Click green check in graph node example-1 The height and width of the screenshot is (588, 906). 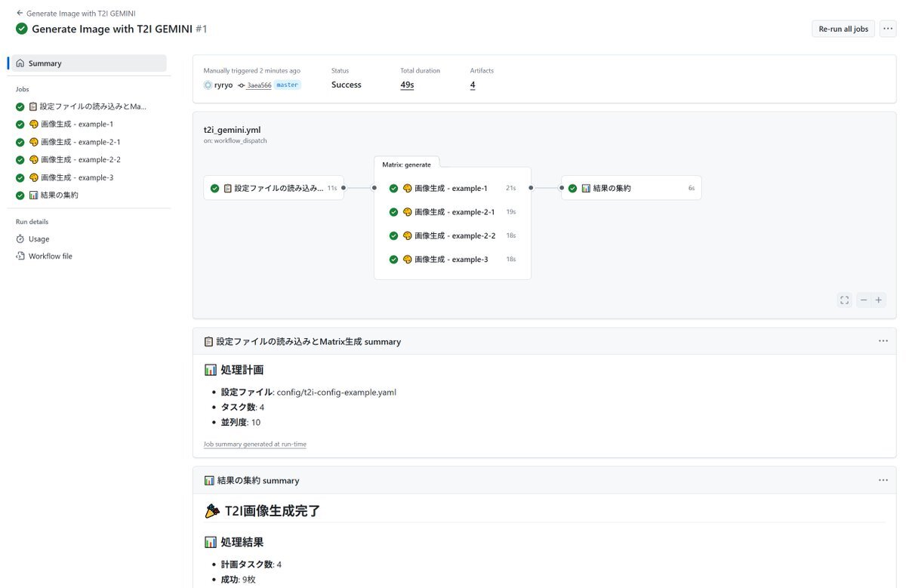coord(393,188)
